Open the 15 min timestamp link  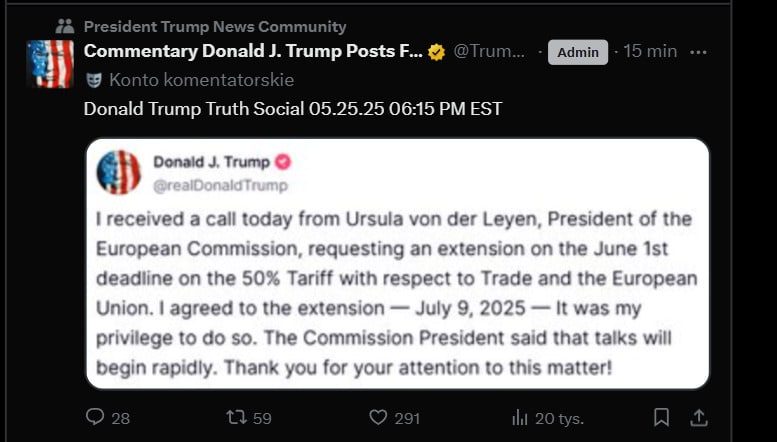650,52
